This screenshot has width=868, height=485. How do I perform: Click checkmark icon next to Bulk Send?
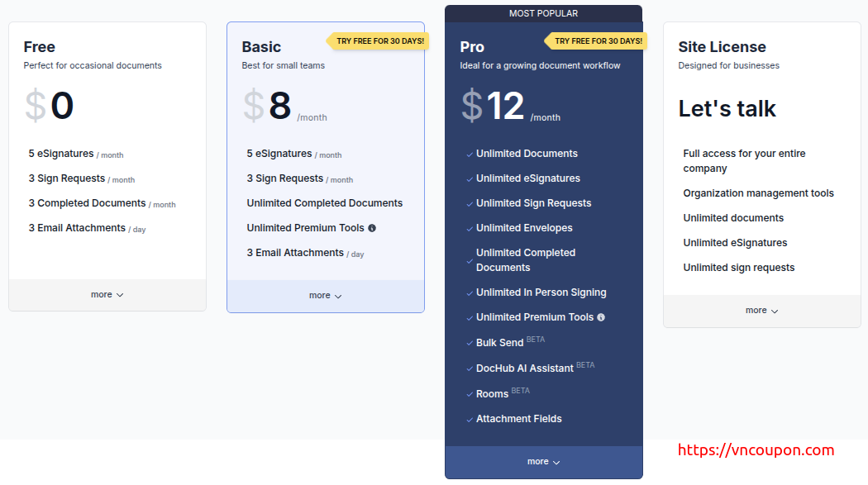coord(470,343)
